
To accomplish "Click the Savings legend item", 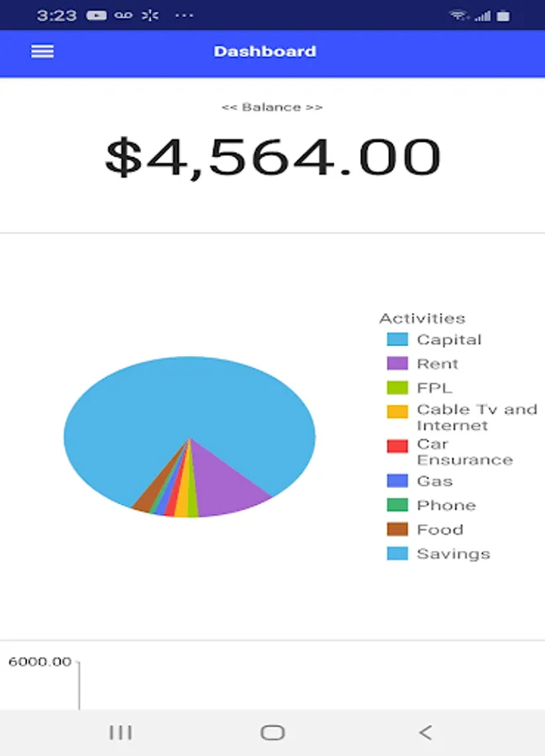I will [x=453, y=554].
